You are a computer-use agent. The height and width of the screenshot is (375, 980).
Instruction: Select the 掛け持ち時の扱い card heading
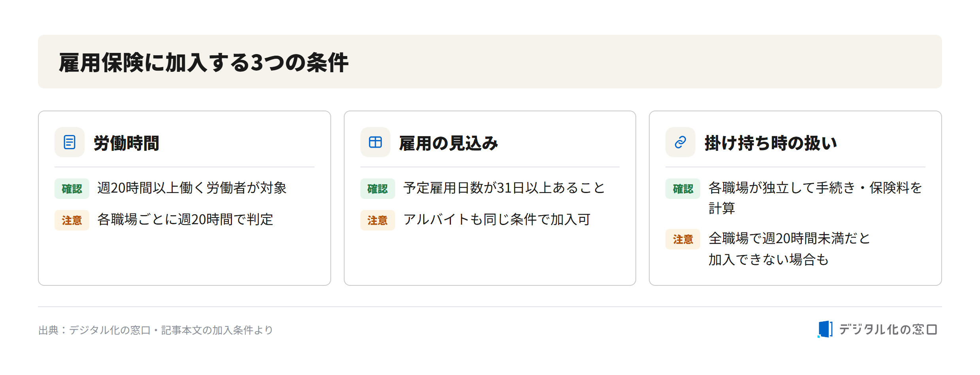point(771,143)
